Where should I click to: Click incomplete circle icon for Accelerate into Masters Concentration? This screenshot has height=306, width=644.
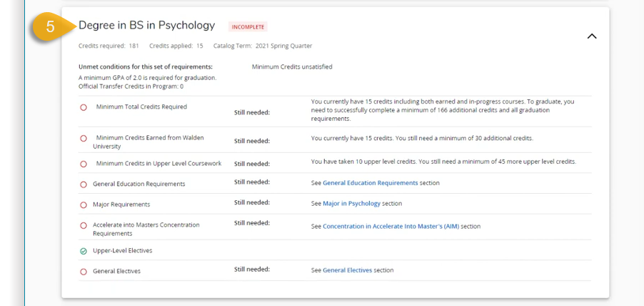84,225
